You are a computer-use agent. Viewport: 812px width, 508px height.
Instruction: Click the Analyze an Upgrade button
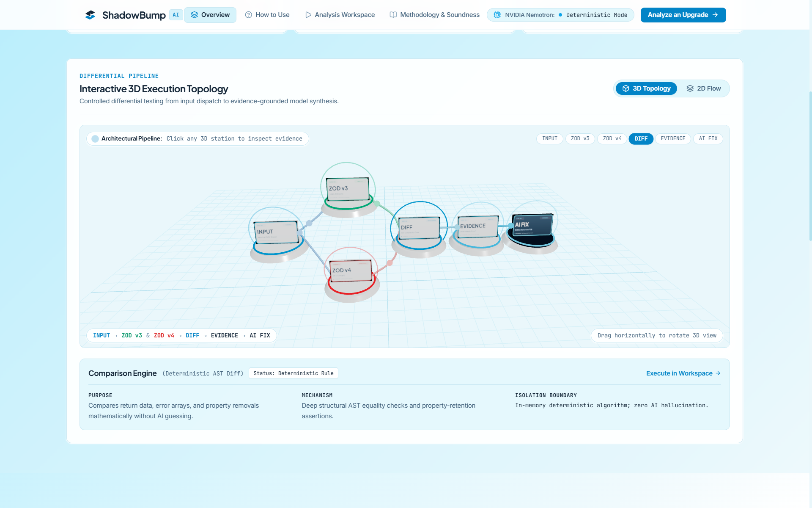point(683,15)
